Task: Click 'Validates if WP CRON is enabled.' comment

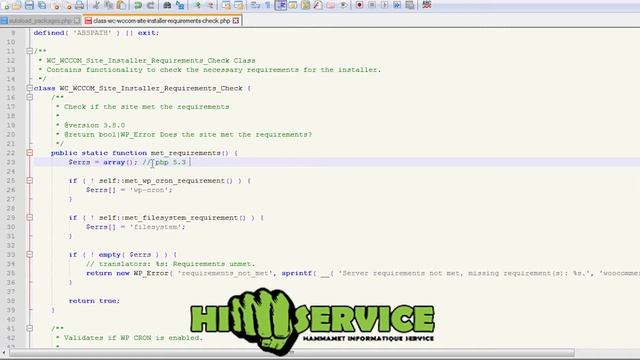Action: (x=133, y=338)
